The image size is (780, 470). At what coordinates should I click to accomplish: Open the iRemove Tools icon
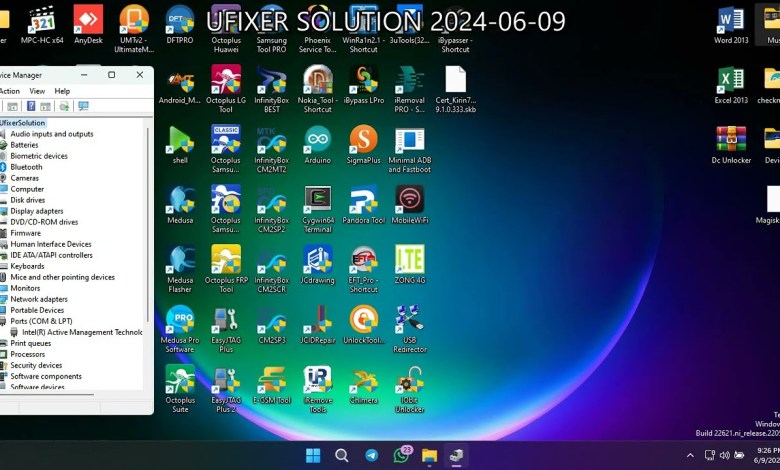pyautogui.click(x=317, y=389)
